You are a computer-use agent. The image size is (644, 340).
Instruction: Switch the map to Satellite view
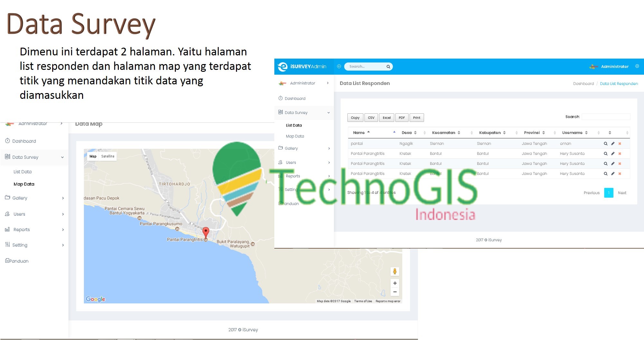click(x=108, y=156)
